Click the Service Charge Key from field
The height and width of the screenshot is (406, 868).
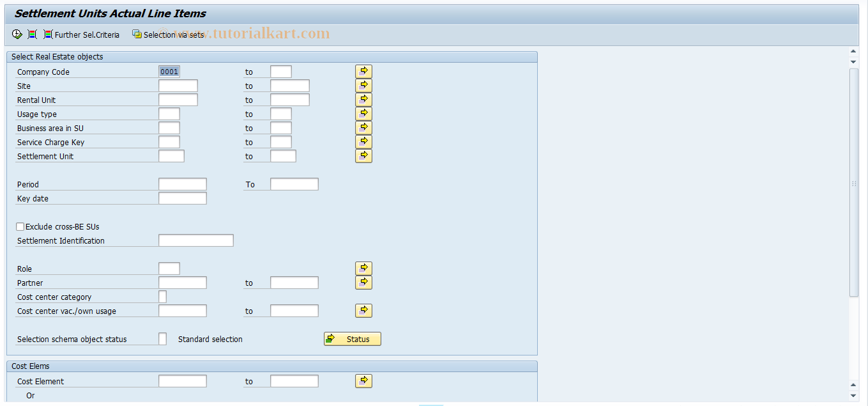pyautogui.click(x=169, y=142)
